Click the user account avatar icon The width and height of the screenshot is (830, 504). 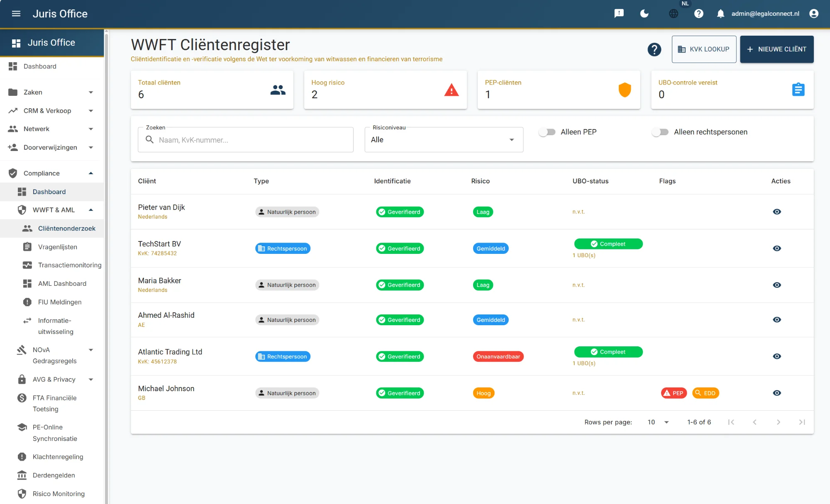coord(813,14)
